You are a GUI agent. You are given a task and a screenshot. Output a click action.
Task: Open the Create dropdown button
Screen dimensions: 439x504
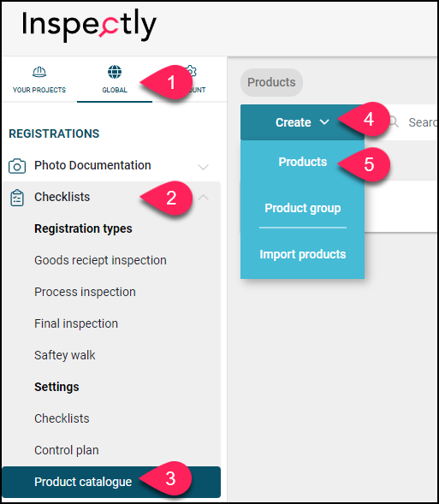[x=302, y=122]
